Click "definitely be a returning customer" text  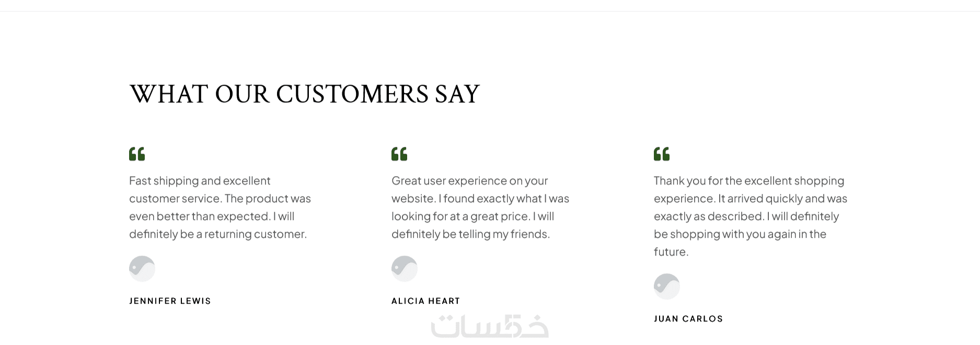pyautogui.click(x=218, y=234)
